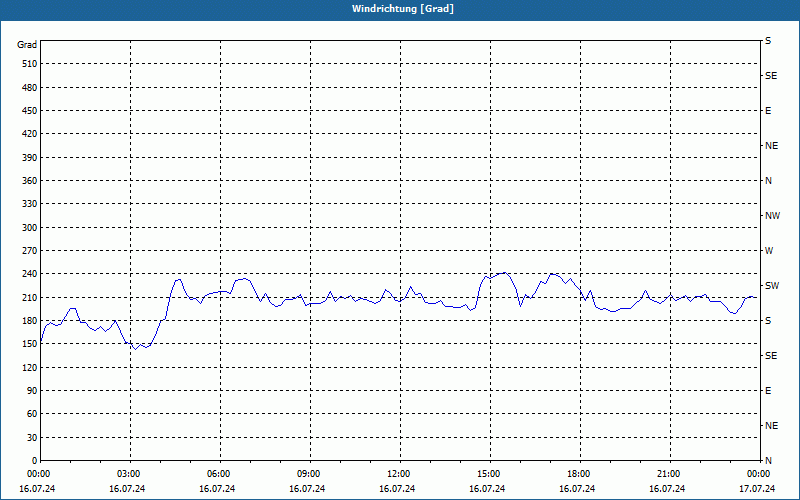Select the 450 y-axis value
Screen dimensions: 800x500
[x=30, y=111]
